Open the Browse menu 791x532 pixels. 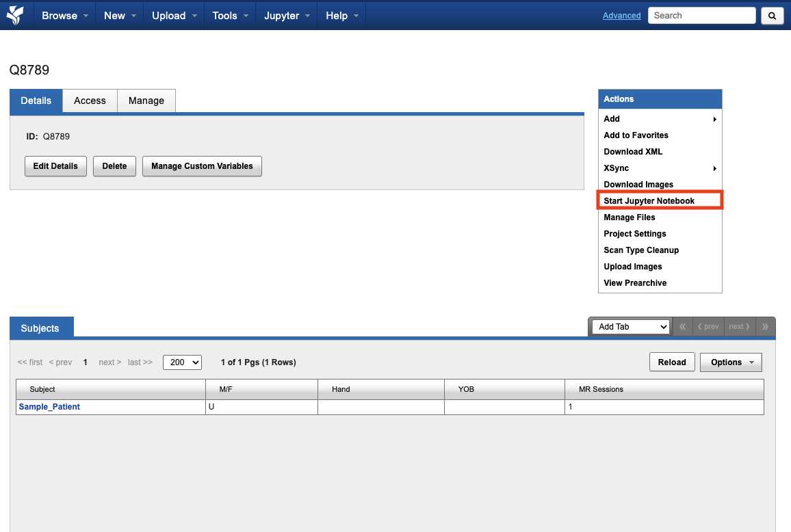click(x=65, y=16)
